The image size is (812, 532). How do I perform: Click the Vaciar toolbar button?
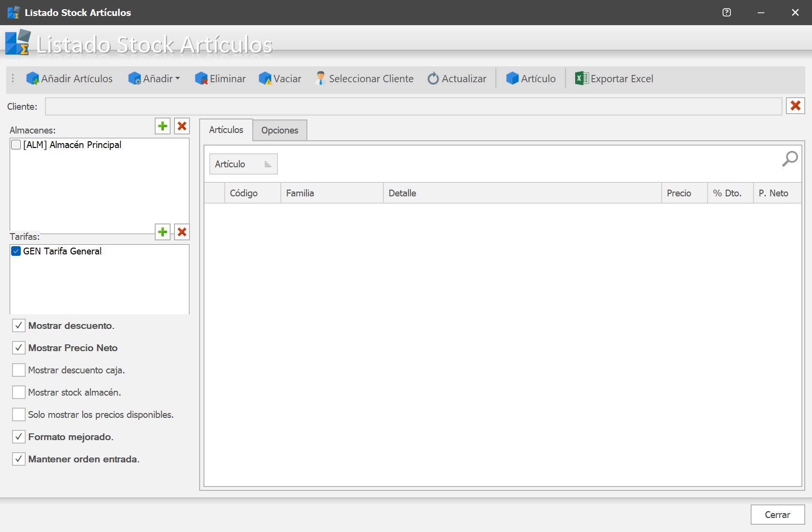coord(280,78)
